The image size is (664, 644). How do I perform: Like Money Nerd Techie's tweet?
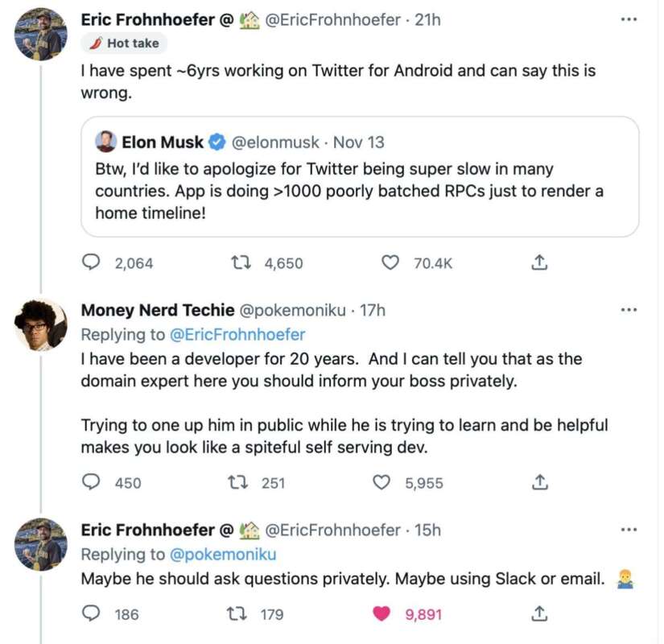[x=383, y=482]
